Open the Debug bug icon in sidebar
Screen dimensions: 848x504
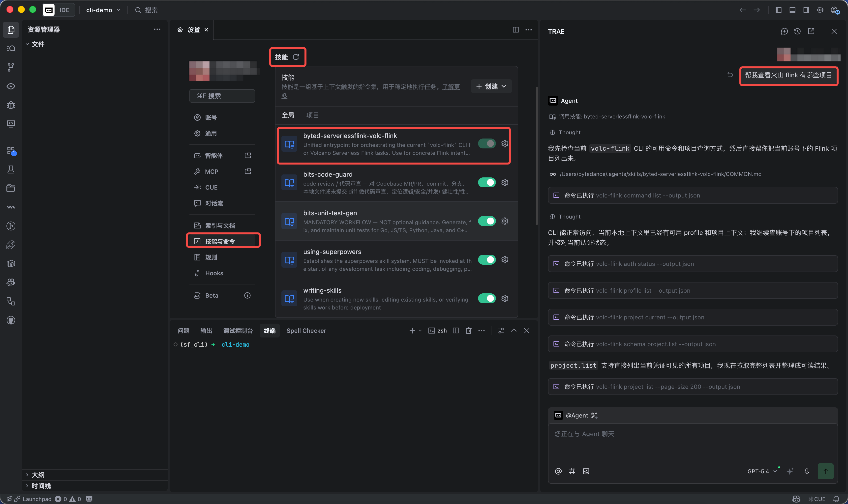point(11,105)
